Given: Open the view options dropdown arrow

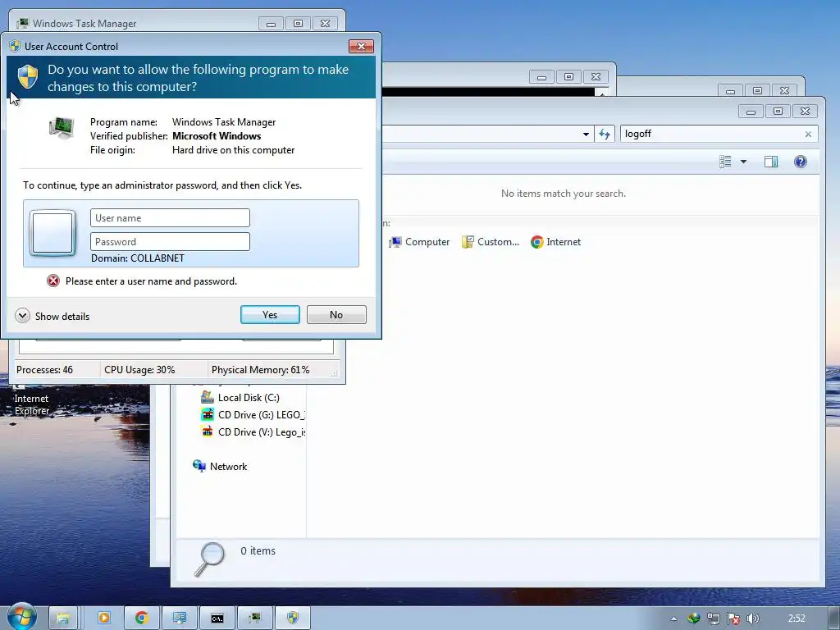Looking at the screenshot, I should 743,162.
